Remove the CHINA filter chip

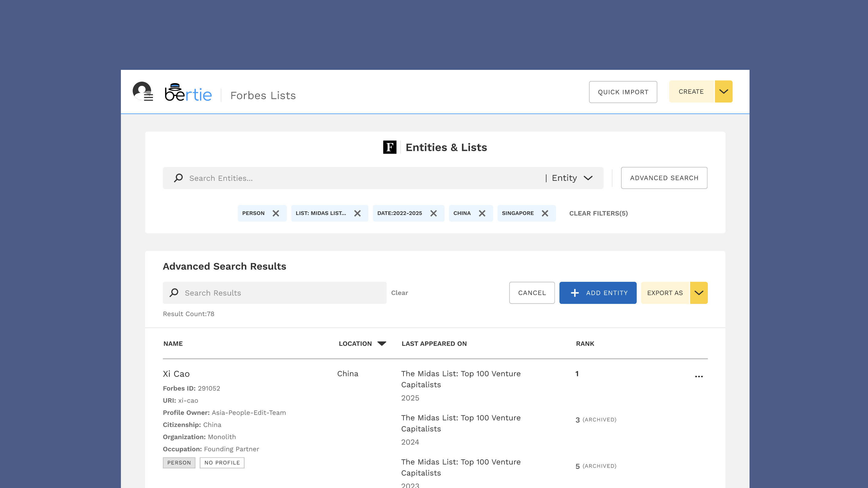(482, 213)
